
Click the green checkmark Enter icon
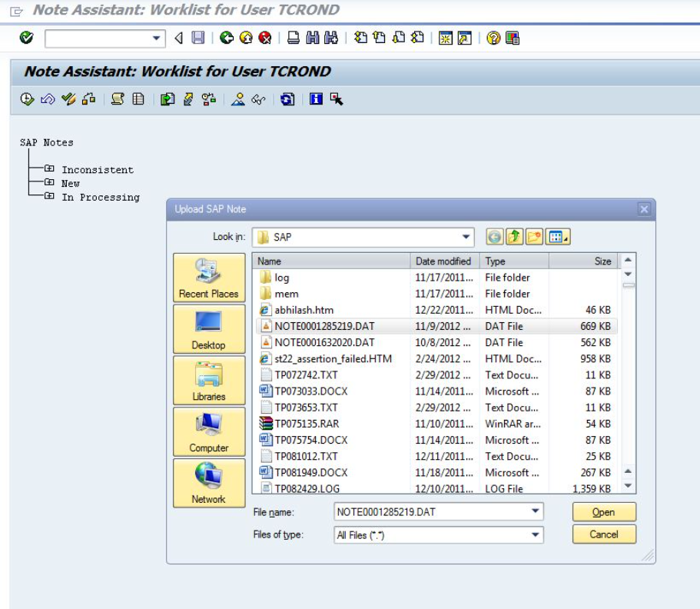click(x=26, y=38)
